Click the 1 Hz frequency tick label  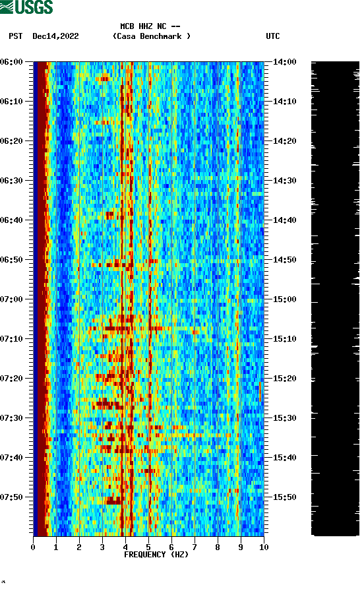point(56,547)
